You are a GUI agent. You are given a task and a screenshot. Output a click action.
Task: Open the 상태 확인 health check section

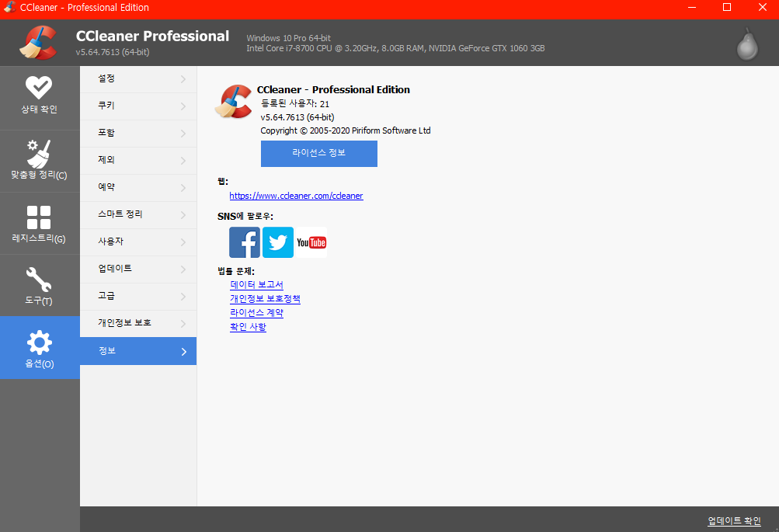tap(40, 98)
